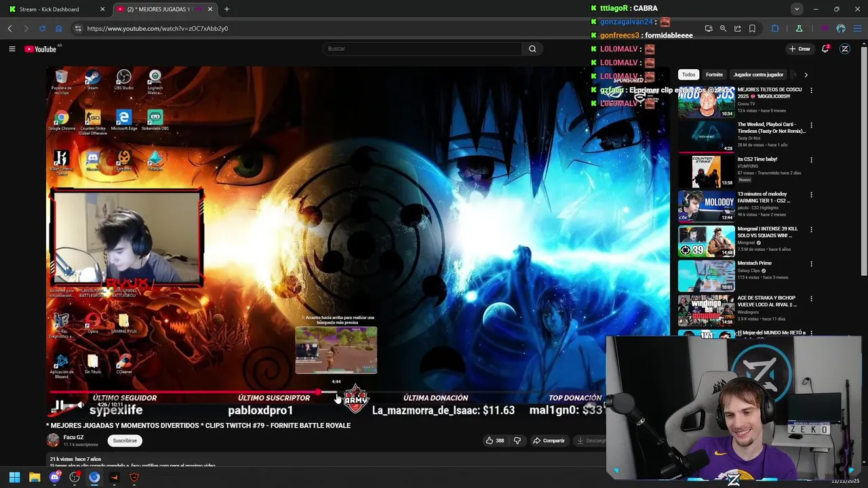
Task: Select the Todos filter chip
Action: point(688,75)
